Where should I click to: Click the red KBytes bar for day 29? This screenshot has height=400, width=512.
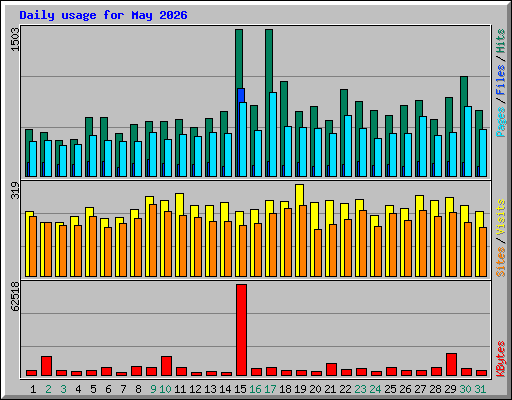(x=451, y=364)
